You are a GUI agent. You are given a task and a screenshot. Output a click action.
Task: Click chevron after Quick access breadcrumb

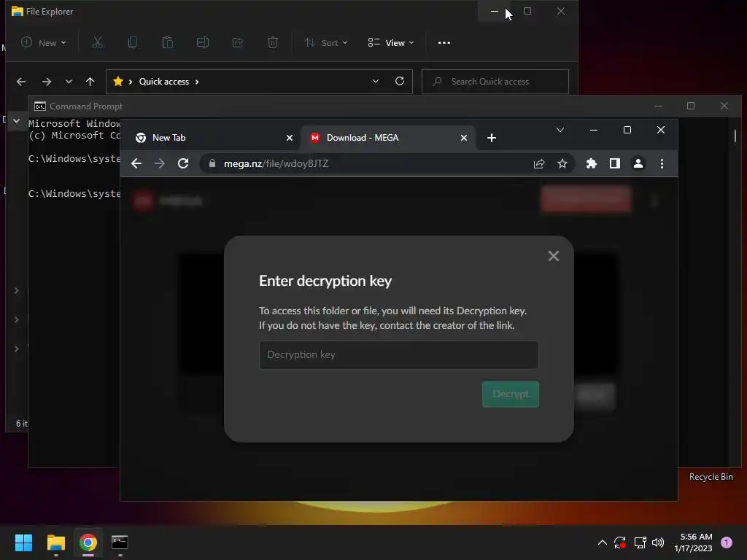(197, 82)
